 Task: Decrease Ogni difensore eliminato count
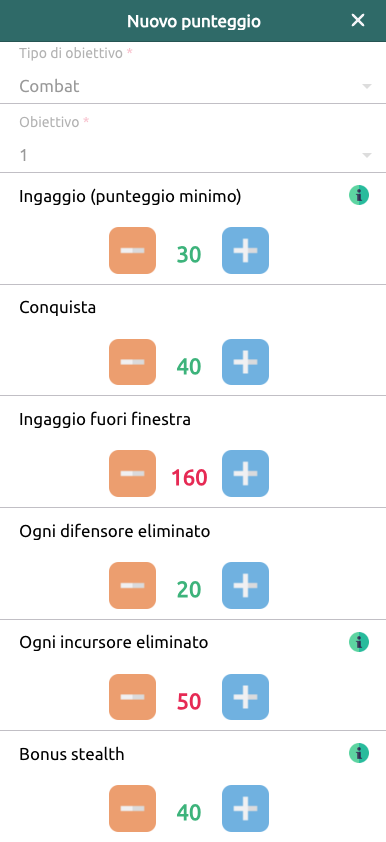click(133, 585)
